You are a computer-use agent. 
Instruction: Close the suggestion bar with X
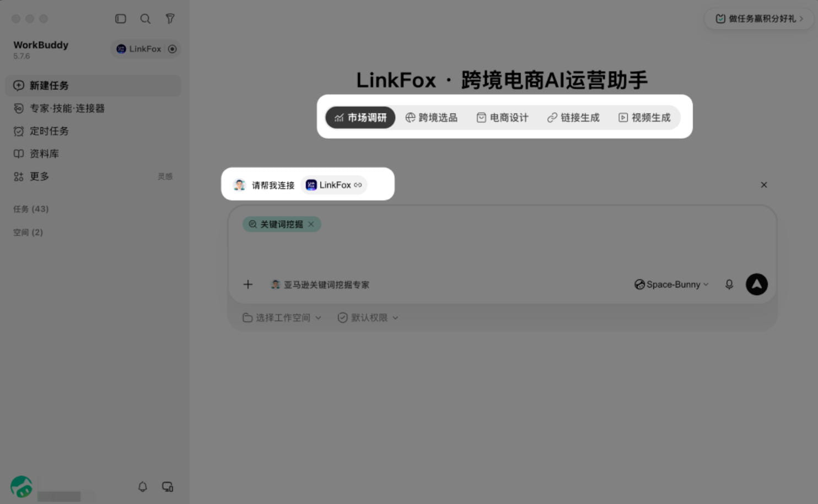coord(764,185)
